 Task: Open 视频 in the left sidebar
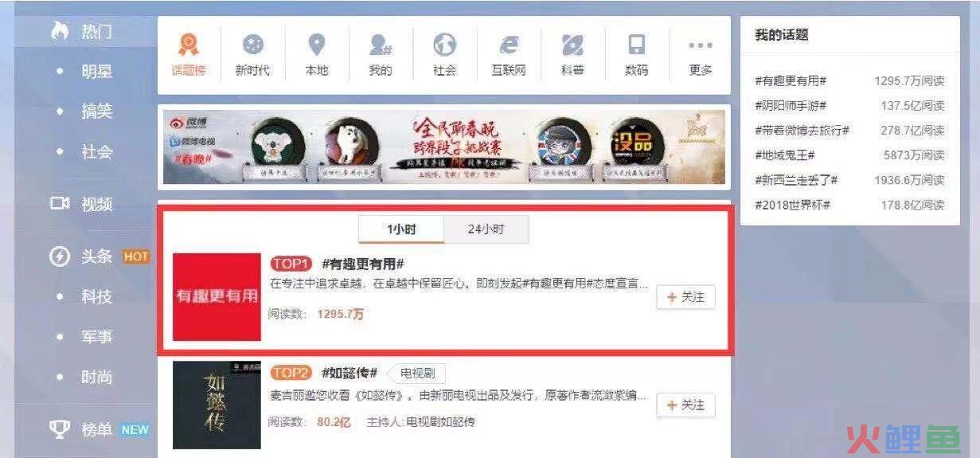[80, 204]
